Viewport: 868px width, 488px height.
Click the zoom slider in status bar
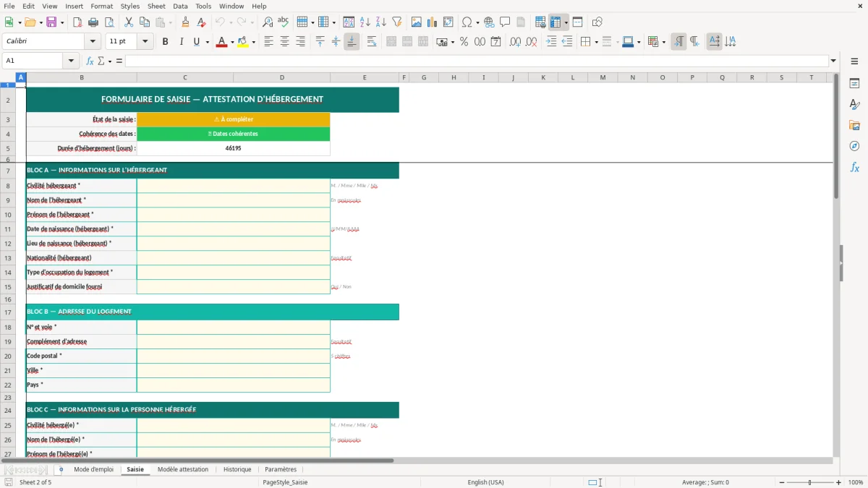(x=809, y=482)
